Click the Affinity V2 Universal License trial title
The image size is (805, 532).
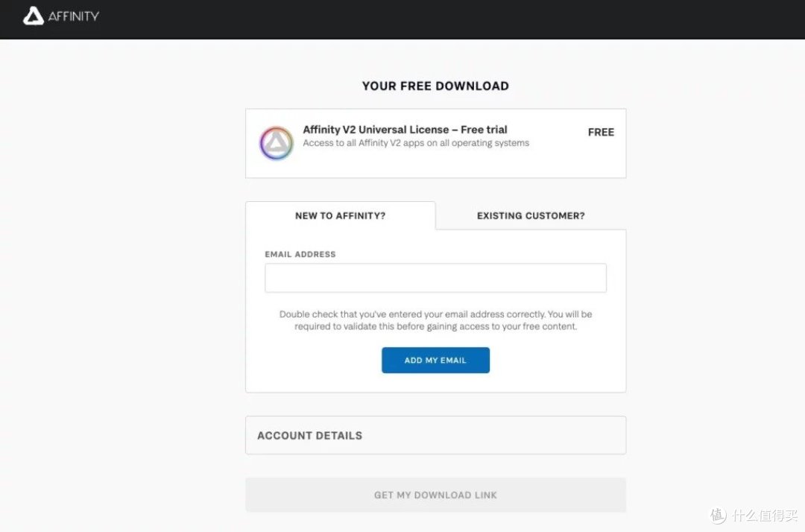[x=404, y=129]
